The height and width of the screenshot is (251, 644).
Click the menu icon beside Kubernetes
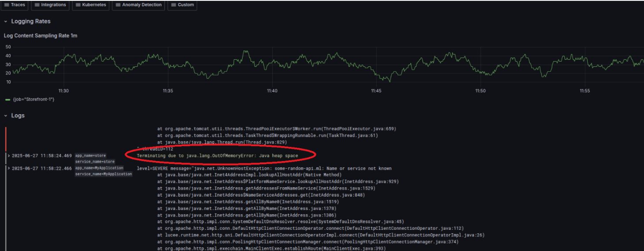tap(78, 5)
